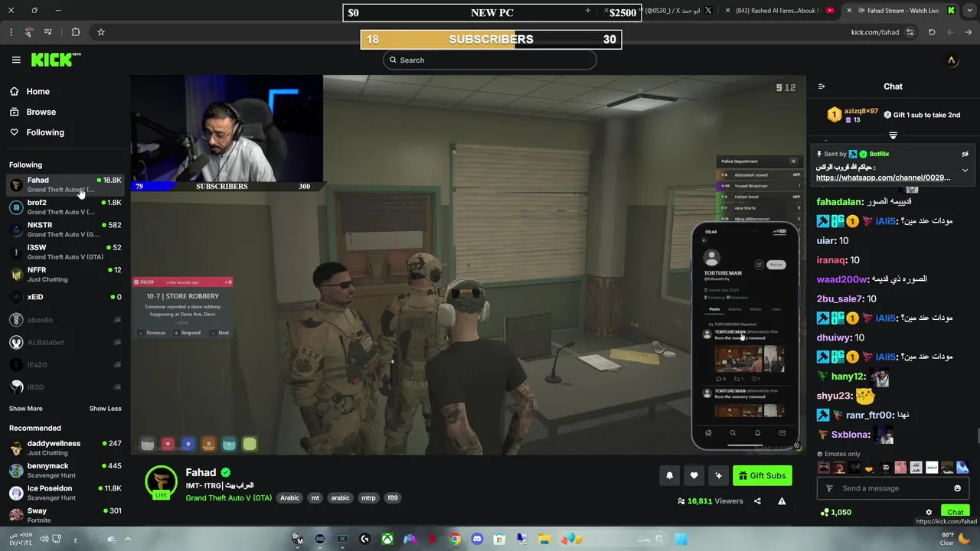Click the Send a message field
Viewport: 980px width, 551px height.
pos(893,488)
